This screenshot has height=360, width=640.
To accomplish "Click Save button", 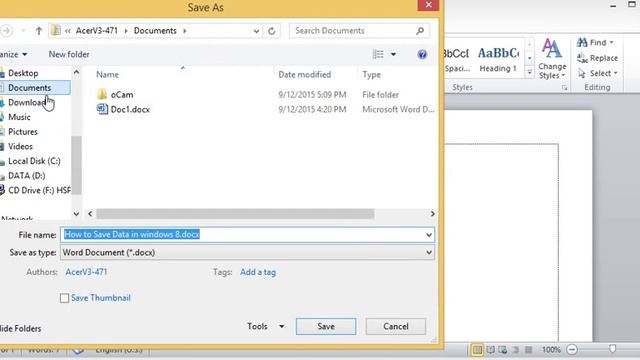I will tap(326, 327).
